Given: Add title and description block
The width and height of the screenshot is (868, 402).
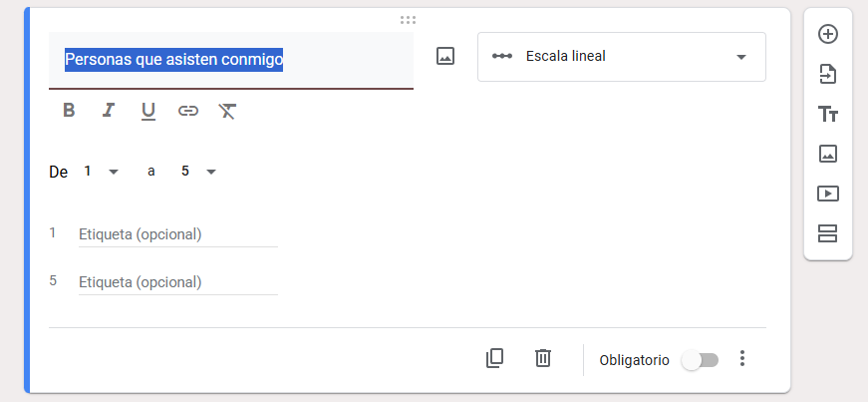Looking at the screenshot, I should tap(827, 114).
